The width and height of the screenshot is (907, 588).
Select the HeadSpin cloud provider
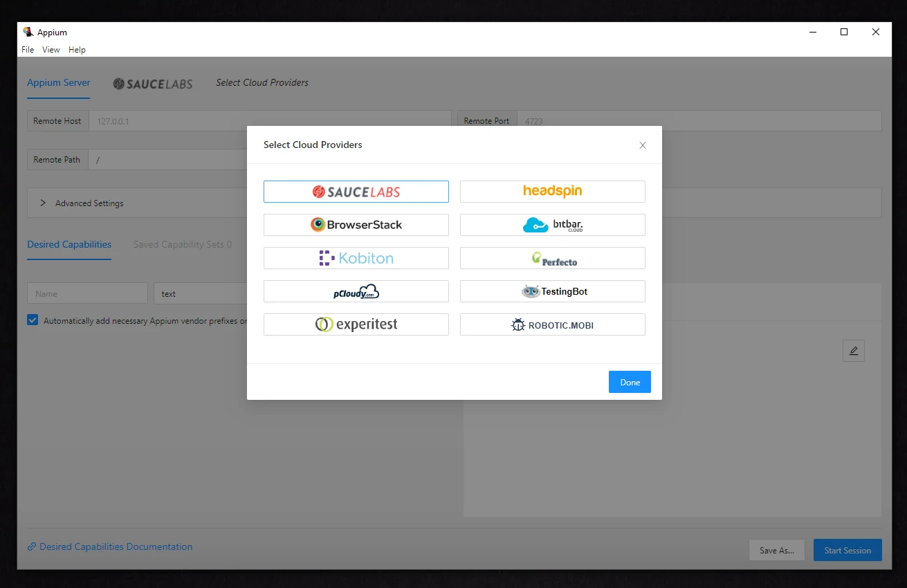pyautogui.click(x=552, y=192)
